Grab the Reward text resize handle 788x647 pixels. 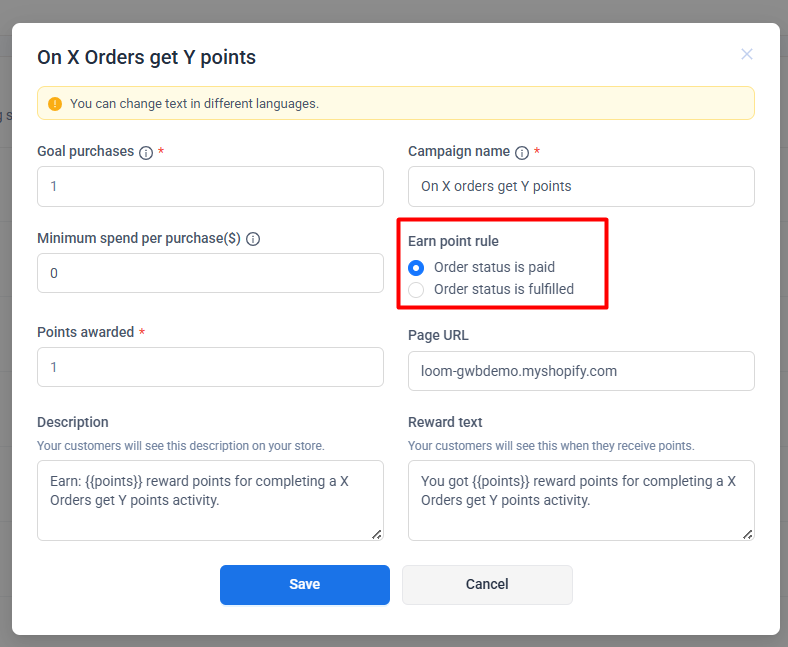point(748,534)
